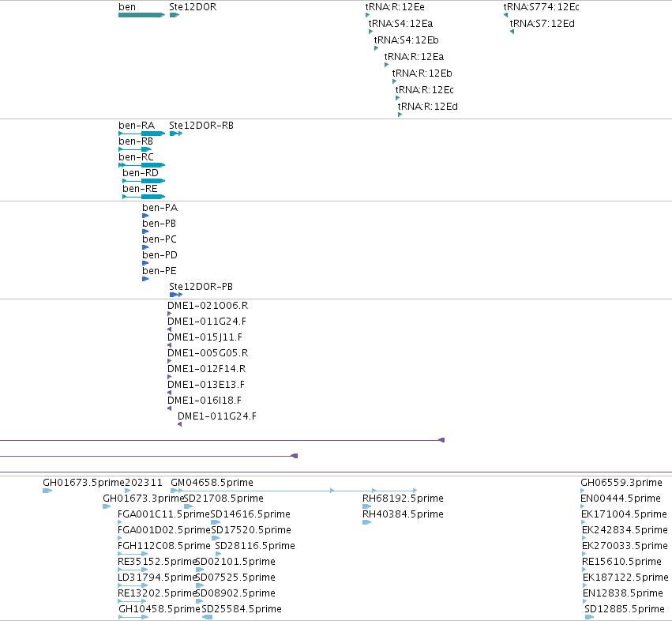Select the ben-PD protein label
Image resolution: width=672 pixels, height=621 pixels.
coord(160,255)
